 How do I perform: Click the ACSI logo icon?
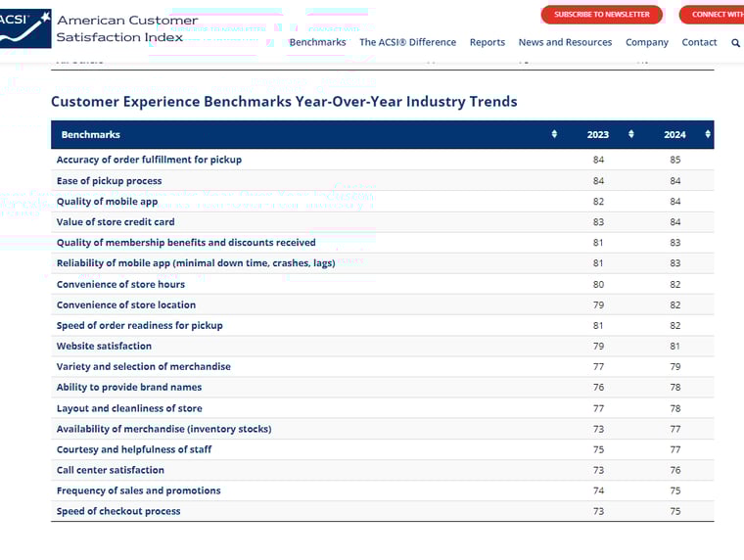[25, 28]
